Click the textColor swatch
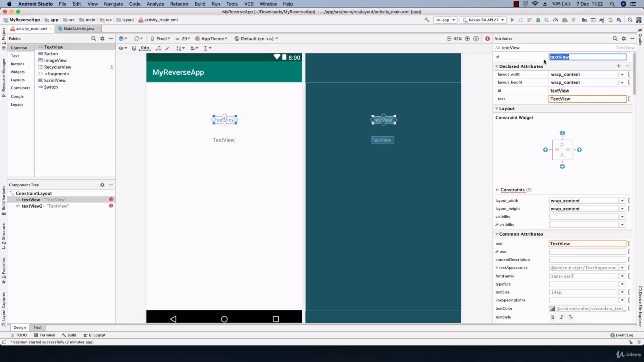The image size is (644, 362). [552, 308]
